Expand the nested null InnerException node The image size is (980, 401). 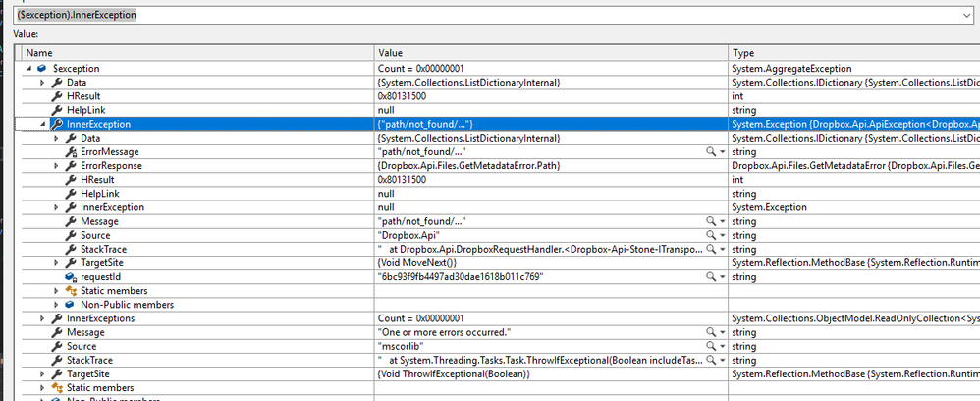coord(56,207)
